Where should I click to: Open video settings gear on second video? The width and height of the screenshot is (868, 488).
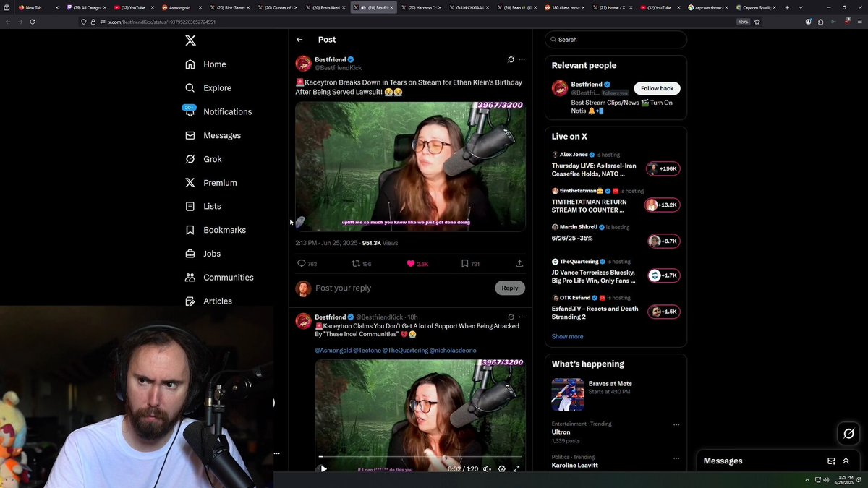502,468
